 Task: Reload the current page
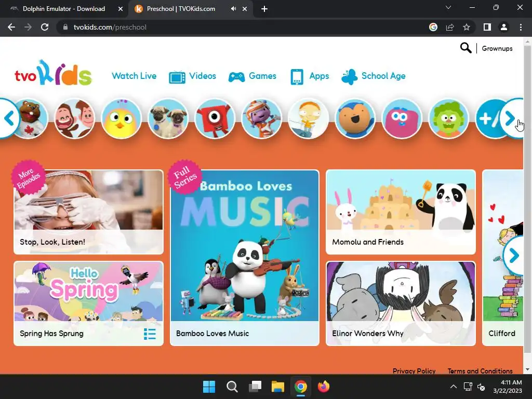(x=45, y=27)
